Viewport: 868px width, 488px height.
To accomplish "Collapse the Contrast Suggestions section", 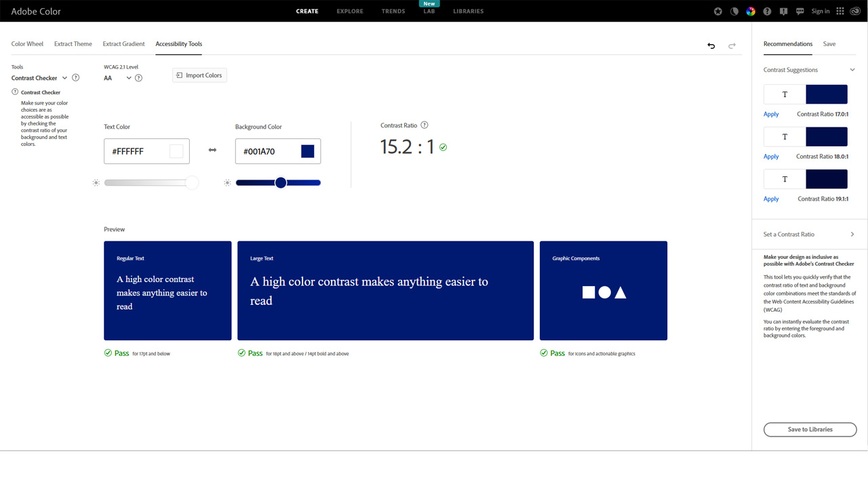I will click(x=852, y=70).
